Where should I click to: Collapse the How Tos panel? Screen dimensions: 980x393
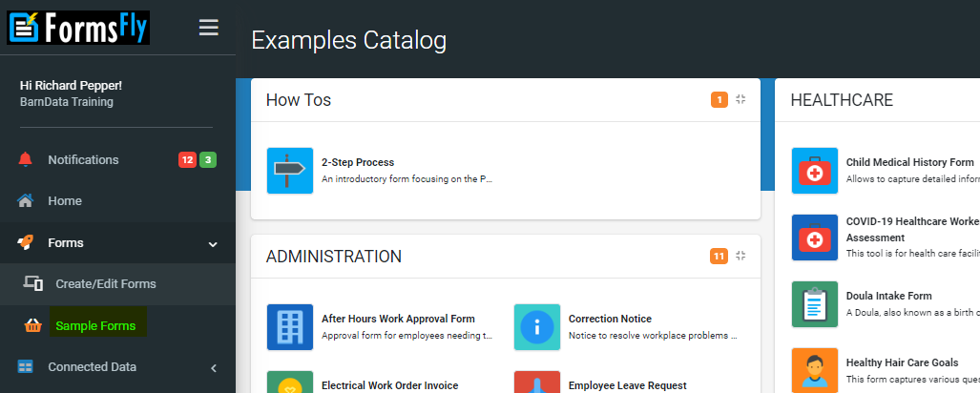coord(740,99)
